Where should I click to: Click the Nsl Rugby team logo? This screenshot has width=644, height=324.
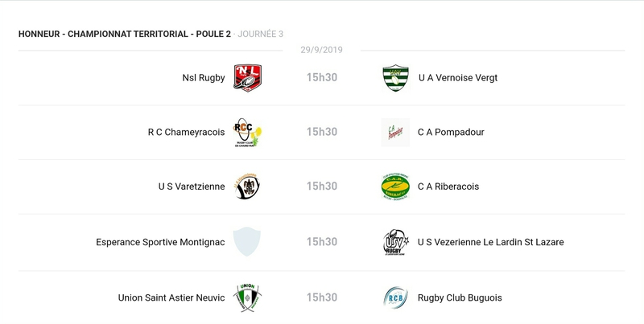point(247,78)
